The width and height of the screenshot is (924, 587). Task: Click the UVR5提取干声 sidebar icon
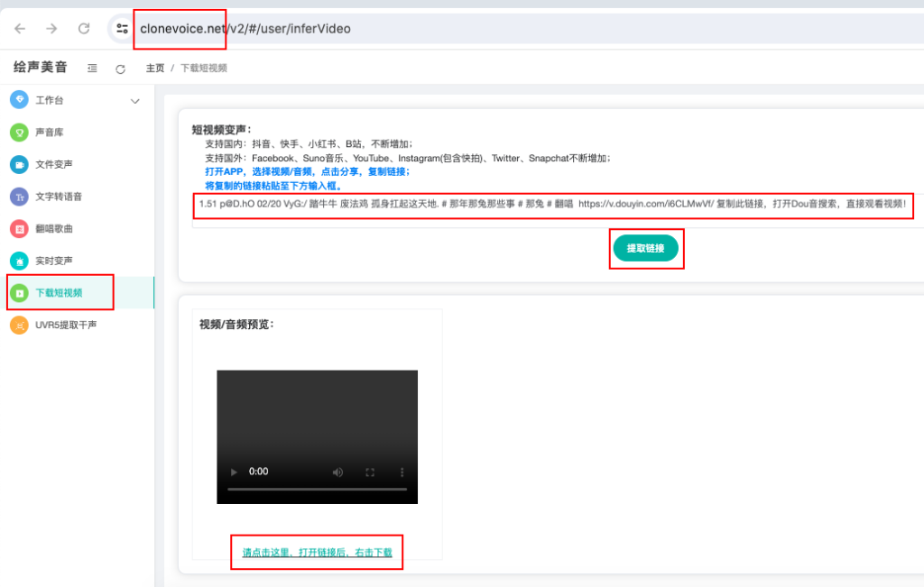coord(18,325)
